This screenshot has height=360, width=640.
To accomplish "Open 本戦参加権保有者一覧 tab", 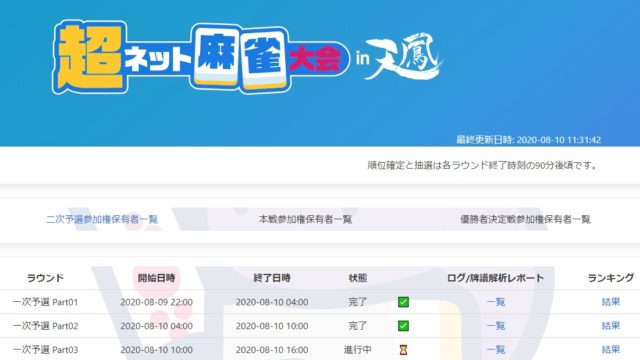I will [x=305, y=219].
